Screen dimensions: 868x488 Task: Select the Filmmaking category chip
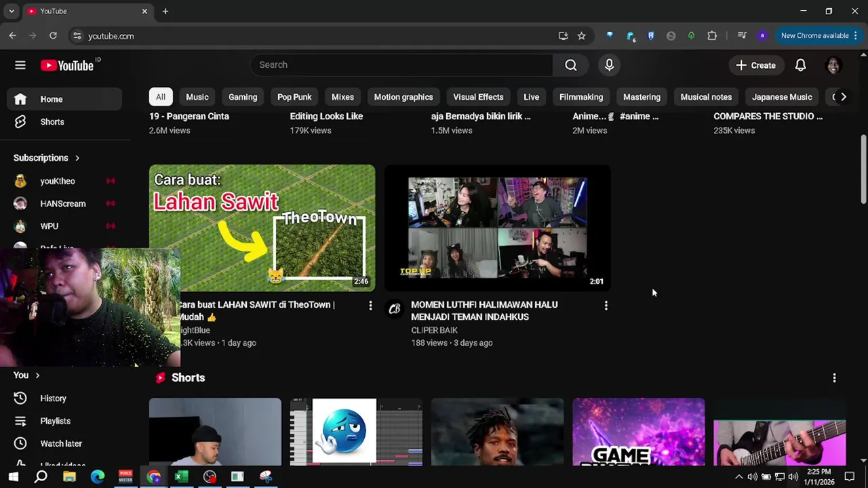tap(581, 97)
